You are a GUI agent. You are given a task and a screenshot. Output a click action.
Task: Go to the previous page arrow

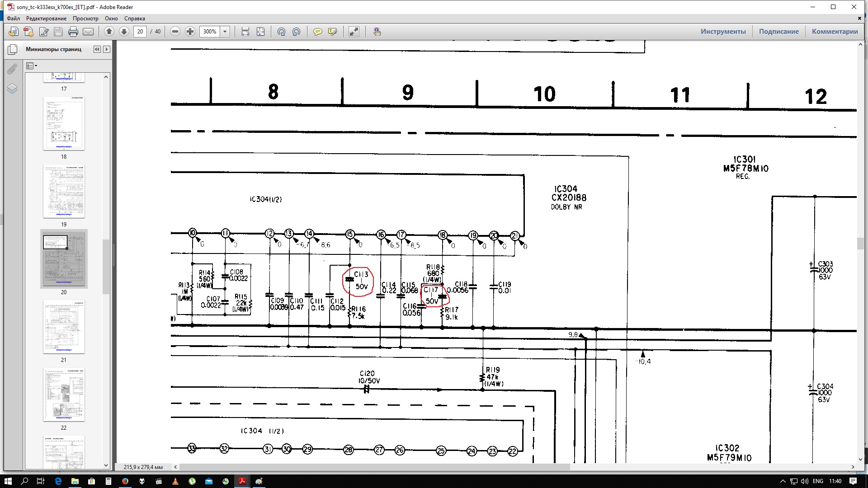pyautogui.click(x=109, y=32)
